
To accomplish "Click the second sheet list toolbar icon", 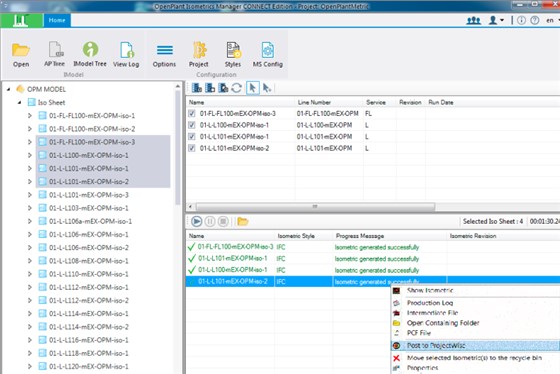I will [x=210, y=88].
